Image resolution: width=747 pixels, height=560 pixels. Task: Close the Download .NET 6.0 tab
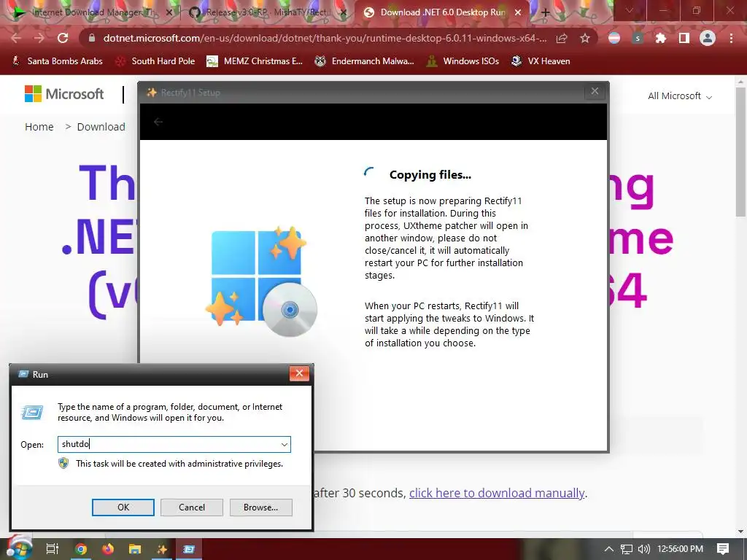pyautogui.click(x=518, y=12)
